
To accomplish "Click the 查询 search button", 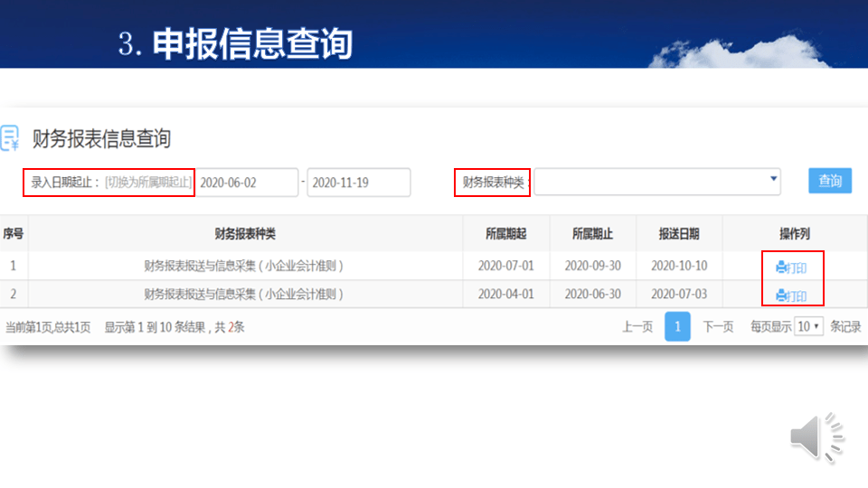I will point(830,181).
